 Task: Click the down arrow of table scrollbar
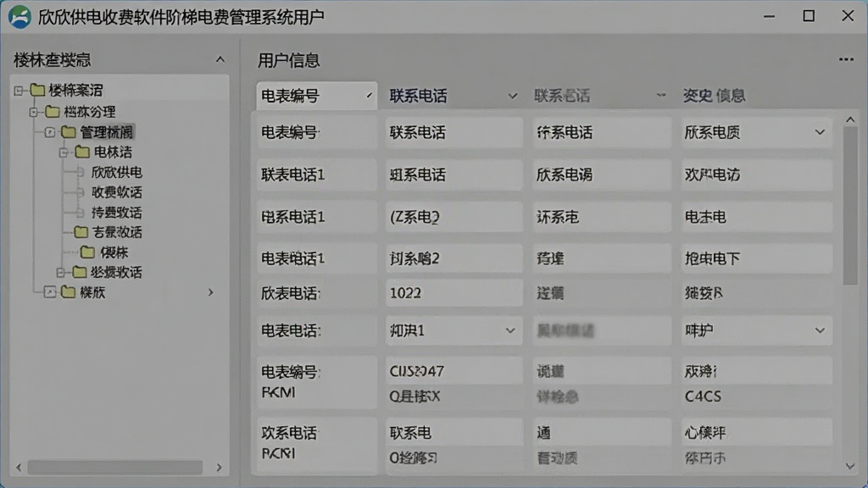(850, 467)
